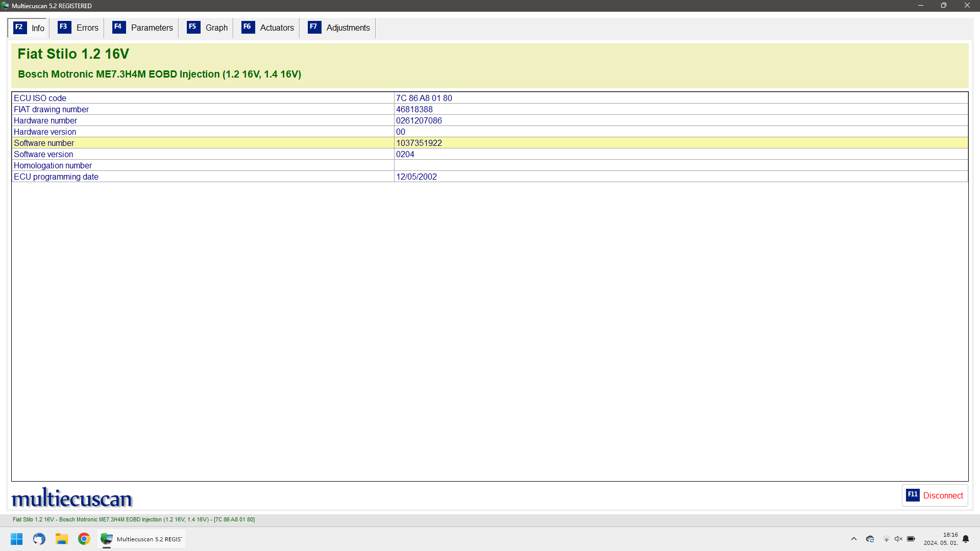The width and height of the screenshot is (980, 551).
Task: Click the Fiat Stilo 1.2 16V heading
Action: tap(73, 54)
